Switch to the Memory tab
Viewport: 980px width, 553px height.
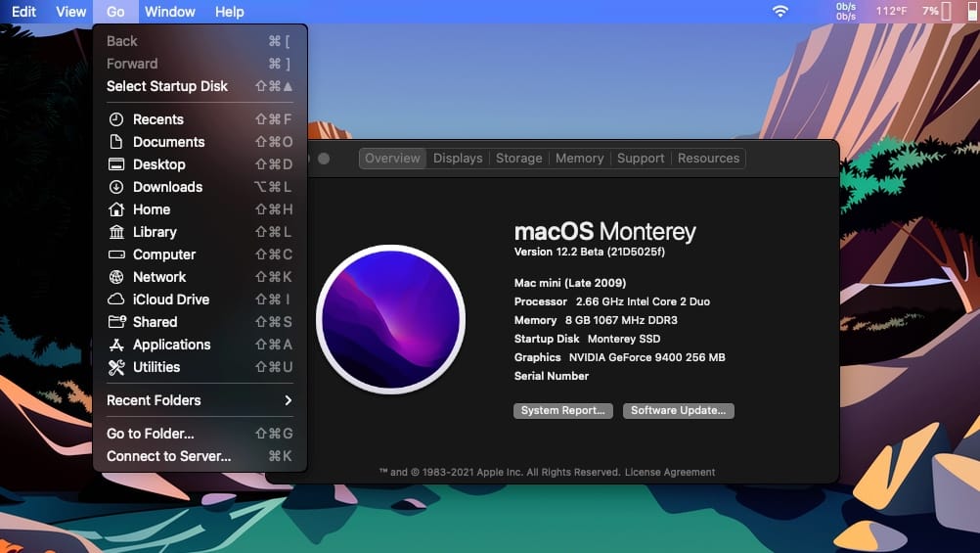pos(579,159)
